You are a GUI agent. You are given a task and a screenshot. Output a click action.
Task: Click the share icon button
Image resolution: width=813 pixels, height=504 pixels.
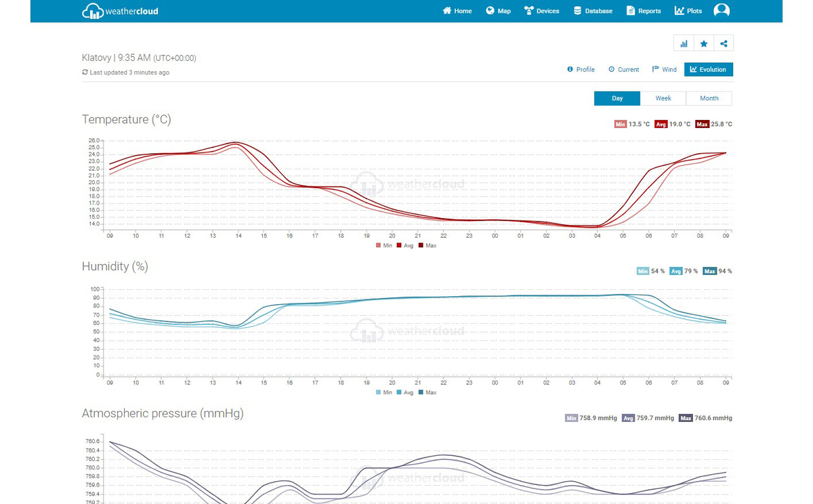(724, 43)
